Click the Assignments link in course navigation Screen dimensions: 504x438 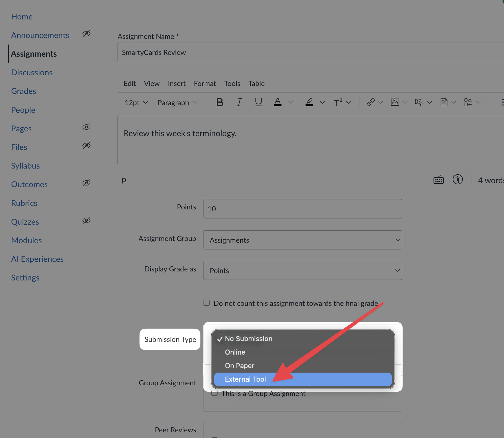[34, 54]
